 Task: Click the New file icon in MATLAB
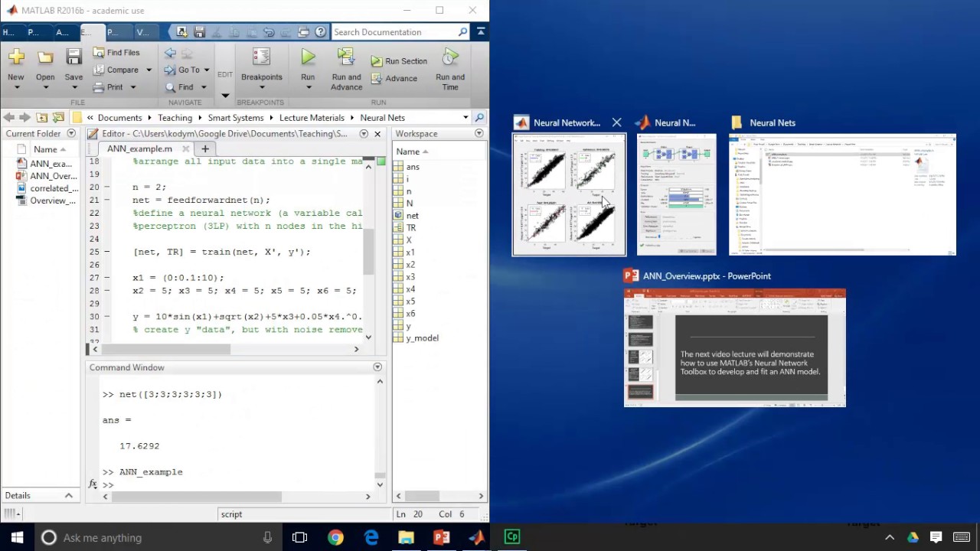coord(16,57)
